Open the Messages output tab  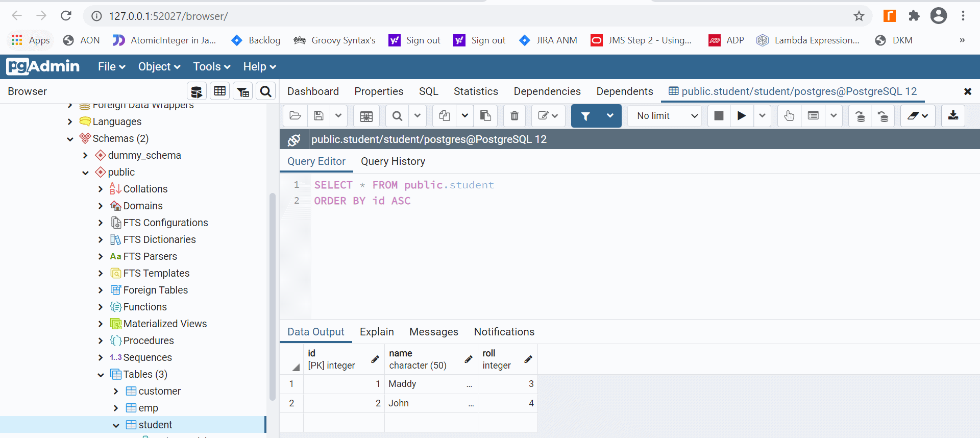pyautogui.click(x=433, y=332)
